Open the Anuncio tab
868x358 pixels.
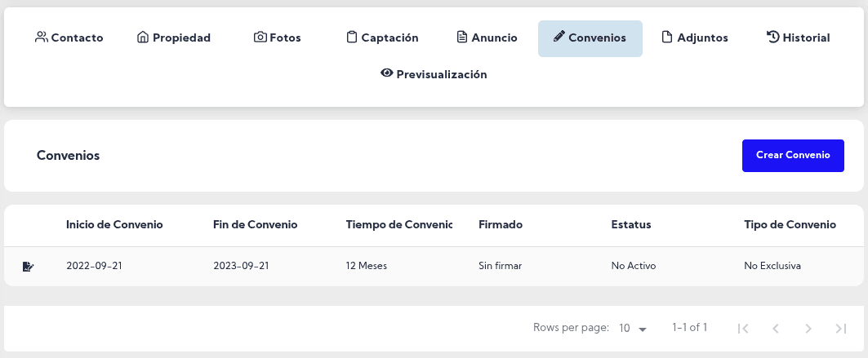coord(487,38)
